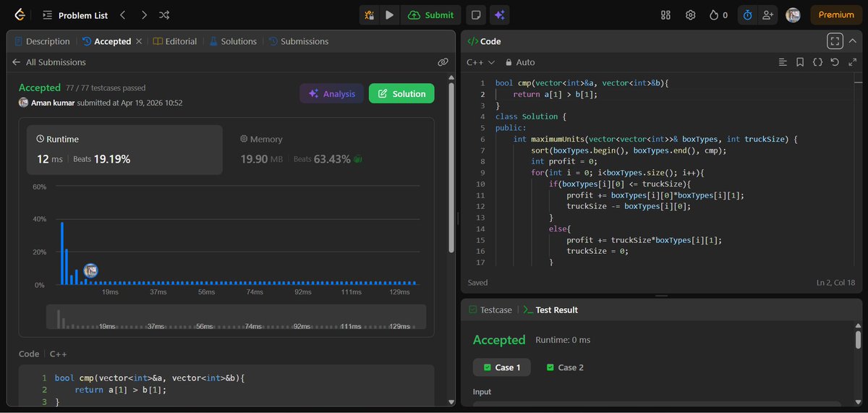Open the layout grid icon
868x413 pixels.
tap(666, 15)
